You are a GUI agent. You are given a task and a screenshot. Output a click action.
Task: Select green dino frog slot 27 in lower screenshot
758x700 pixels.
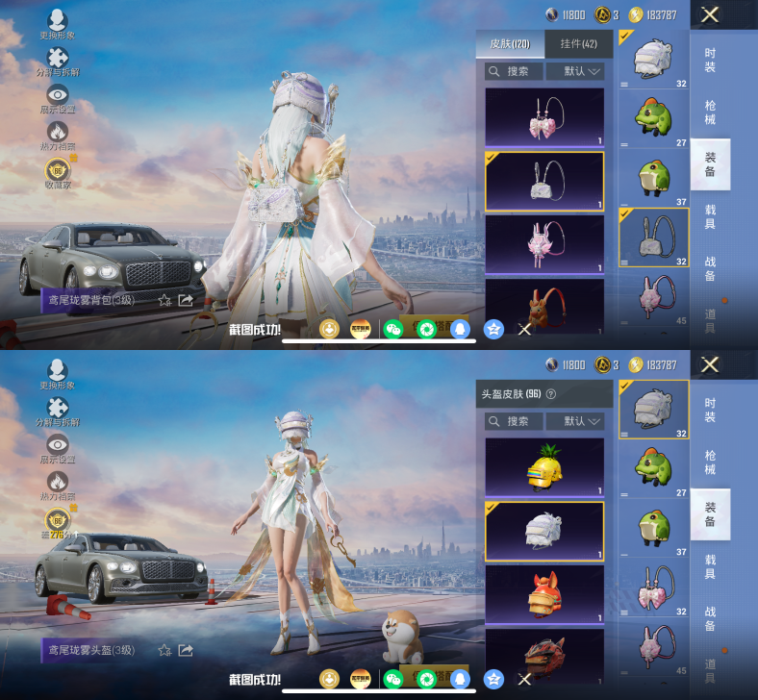(653, 469)
